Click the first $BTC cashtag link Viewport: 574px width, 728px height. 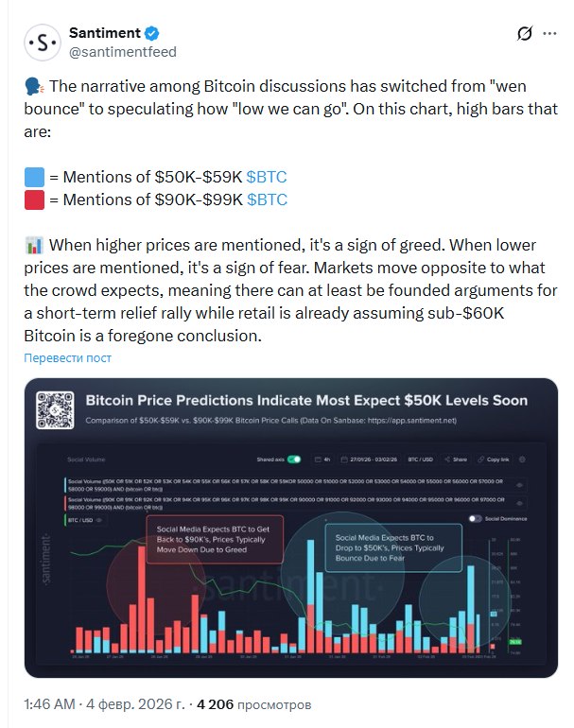point(267,176)
